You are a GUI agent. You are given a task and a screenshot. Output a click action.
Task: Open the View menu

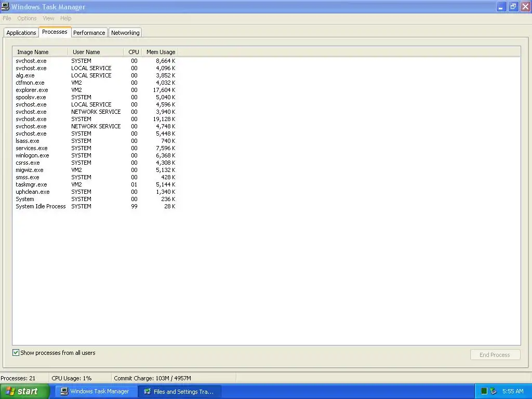click(x=48, y=18)
